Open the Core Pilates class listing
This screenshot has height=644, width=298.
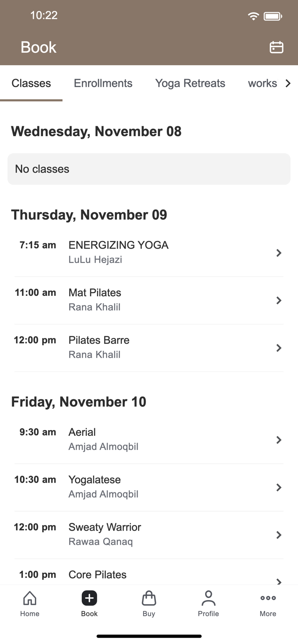[x=149, y=575]
